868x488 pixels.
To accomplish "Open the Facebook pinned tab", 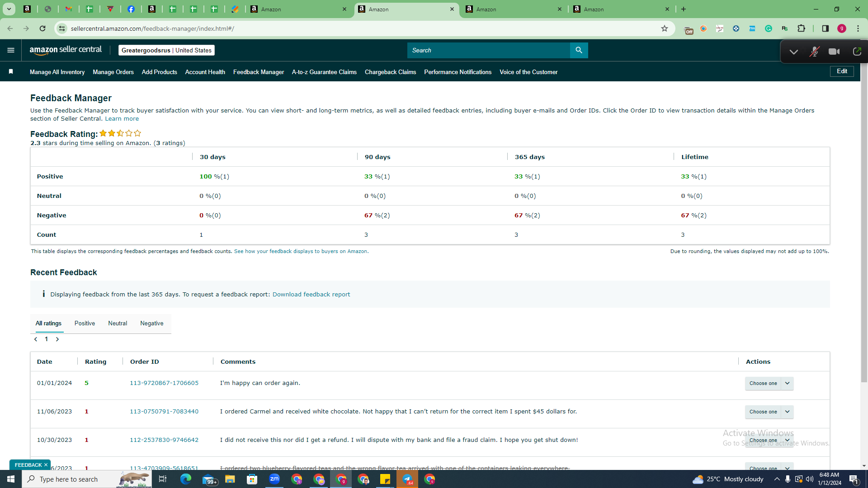I will (131, 9).
